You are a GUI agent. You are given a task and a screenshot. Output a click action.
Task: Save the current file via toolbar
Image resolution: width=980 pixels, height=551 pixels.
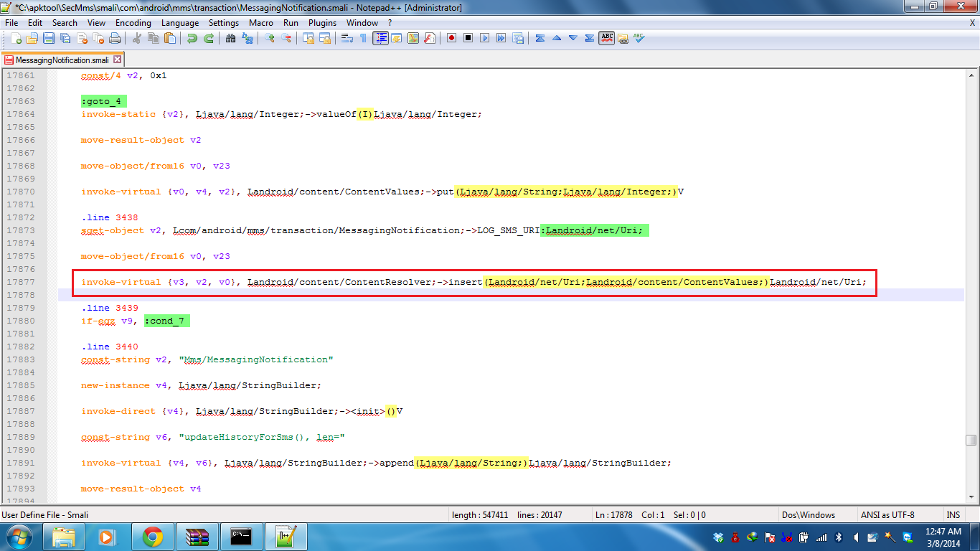49,38
